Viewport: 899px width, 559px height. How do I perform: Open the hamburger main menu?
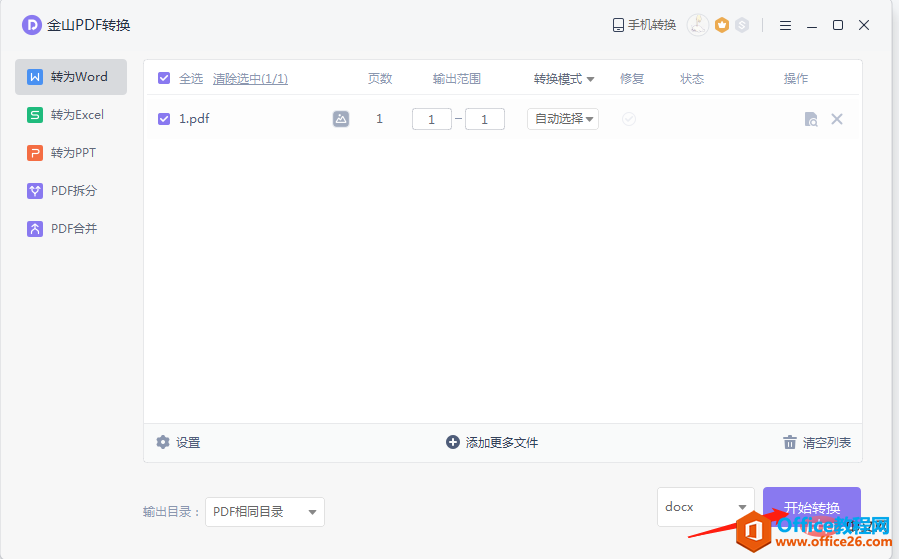coord(785,25)
